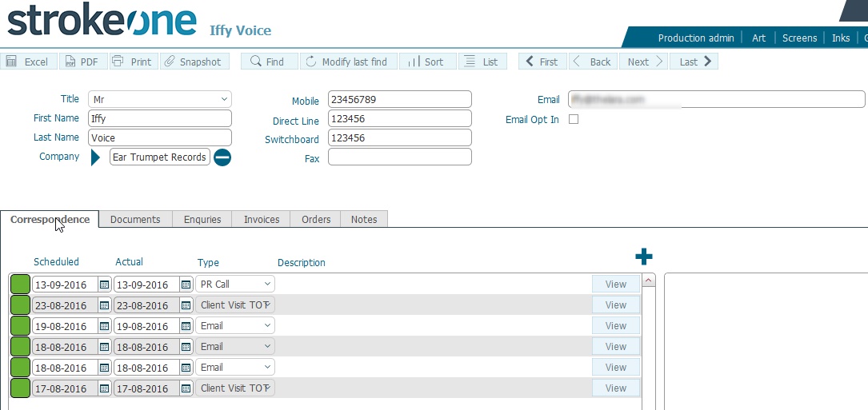The height and width of the screenshot is (410, 868).
Task: Toggle the Email Opt In checkbox
Action: point(573,119)
